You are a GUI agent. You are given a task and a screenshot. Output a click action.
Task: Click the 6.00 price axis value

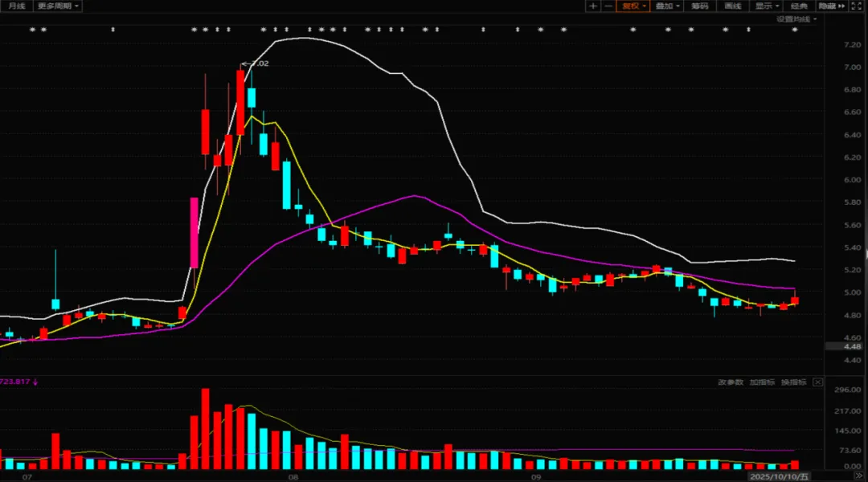click(x=853, y=180)
